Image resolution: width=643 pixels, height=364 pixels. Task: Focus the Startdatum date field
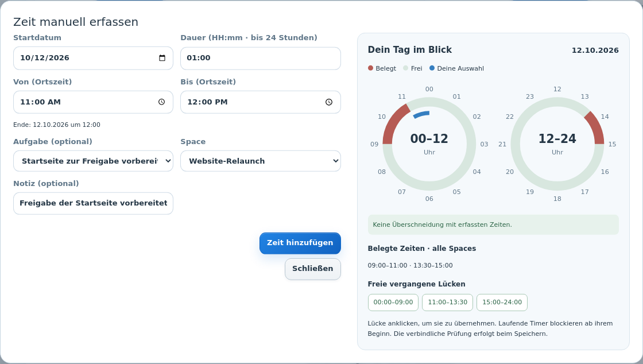[x=93, y=58]
